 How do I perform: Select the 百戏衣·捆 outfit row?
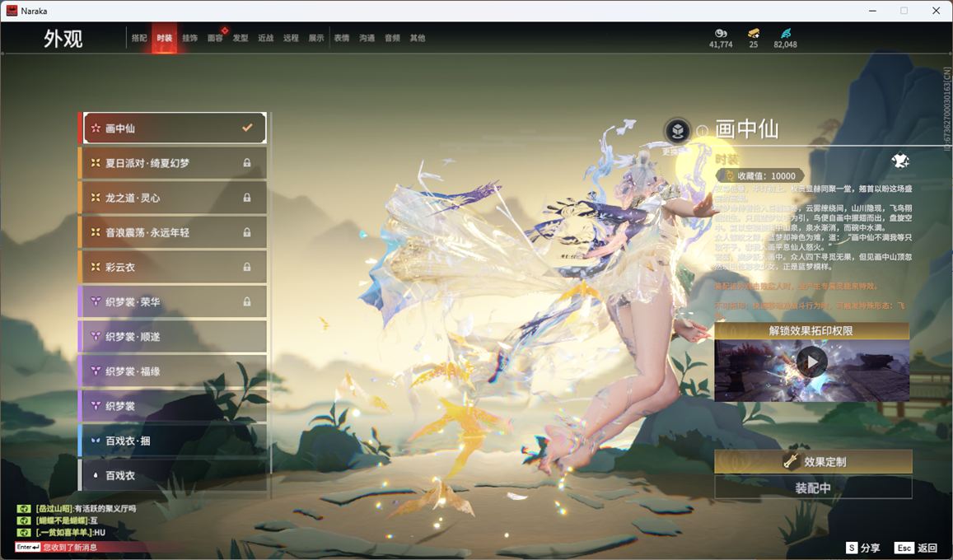point(173,441)
